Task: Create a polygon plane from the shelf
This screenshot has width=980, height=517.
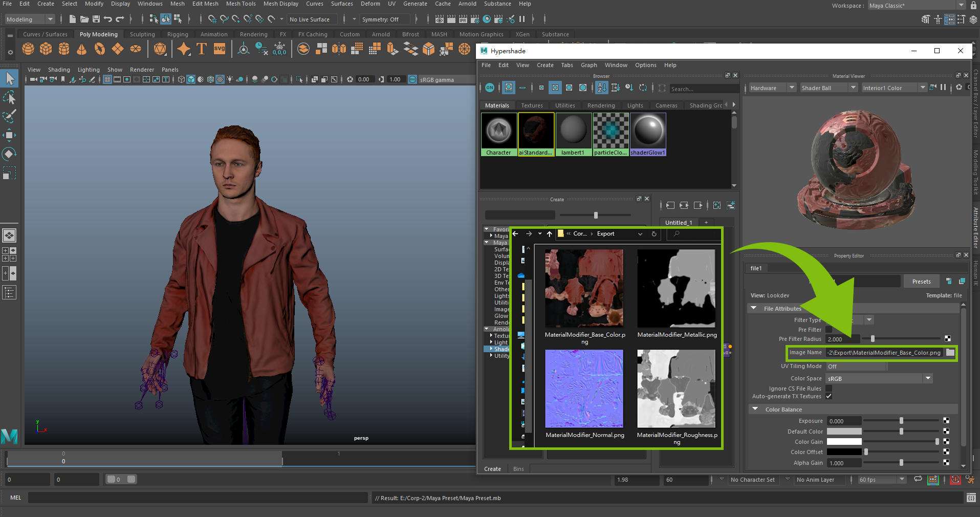Action: point(118,49)
